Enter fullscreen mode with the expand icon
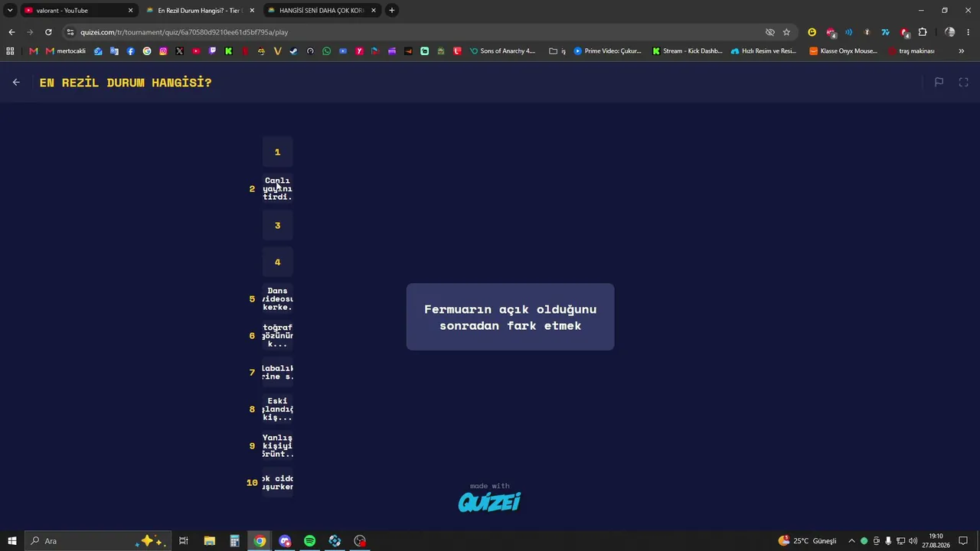Image resolution: width=980 pixels, height=551 pixels. [x=964, y=82]
